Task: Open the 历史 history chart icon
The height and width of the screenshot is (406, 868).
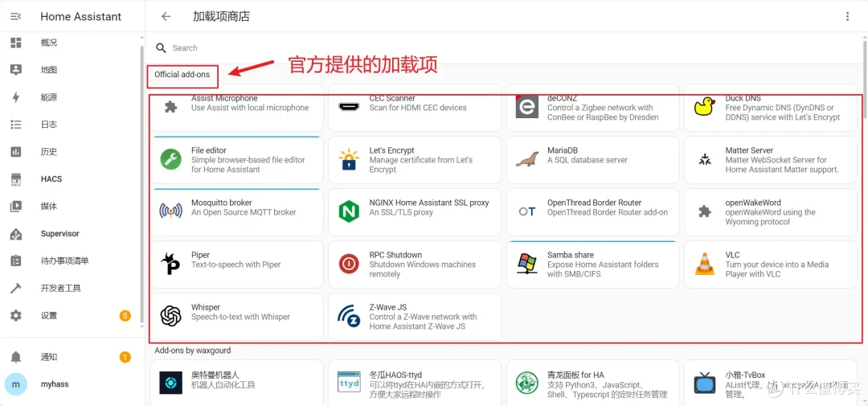Action: 16,152
